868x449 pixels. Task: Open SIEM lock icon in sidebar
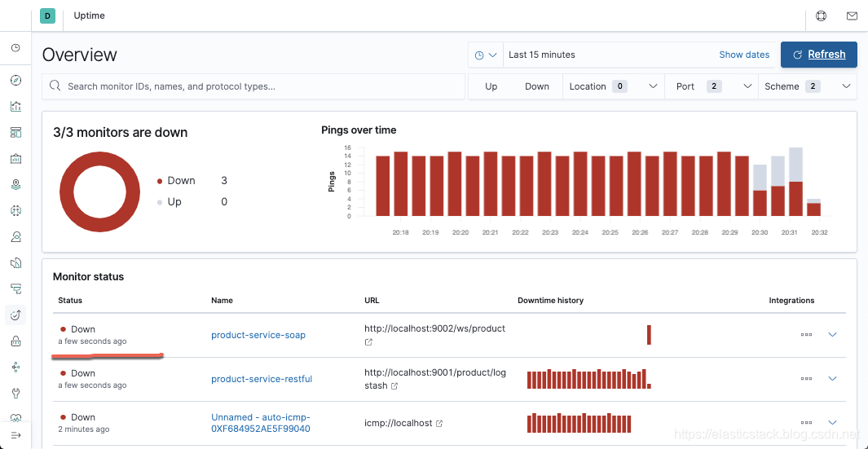pyautogui.click(x=15, y=341)
